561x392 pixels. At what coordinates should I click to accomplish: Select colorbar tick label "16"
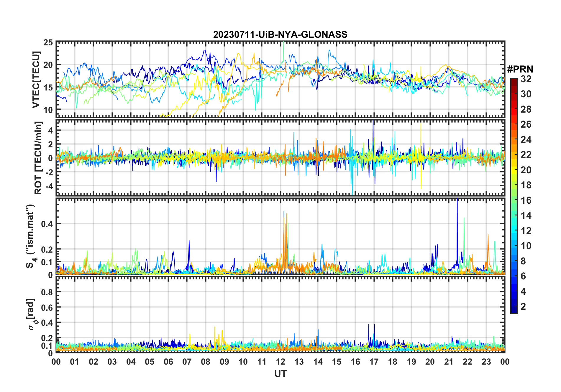[526, 200]
